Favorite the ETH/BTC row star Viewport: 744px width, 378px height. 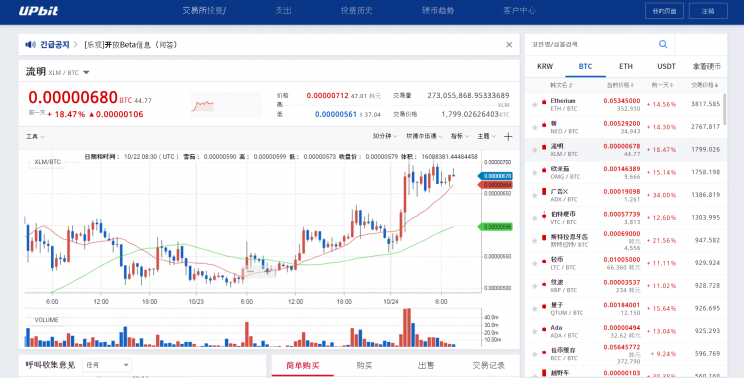pyautogui.click(x=535, y=104)
